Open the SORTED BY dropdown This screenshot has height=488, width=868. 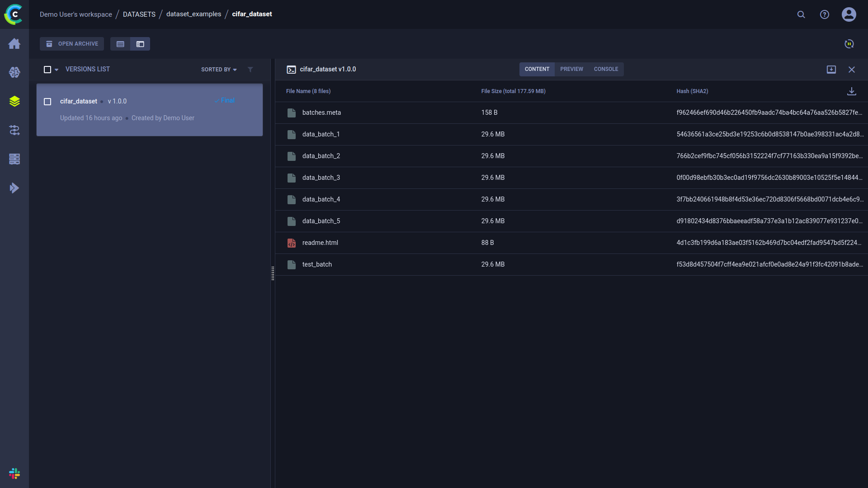pos(219,69)
